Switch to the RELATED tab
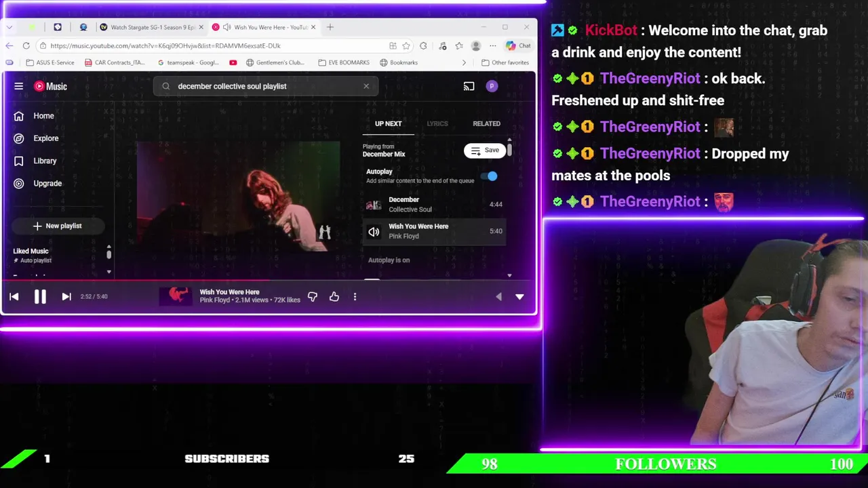 486,123
